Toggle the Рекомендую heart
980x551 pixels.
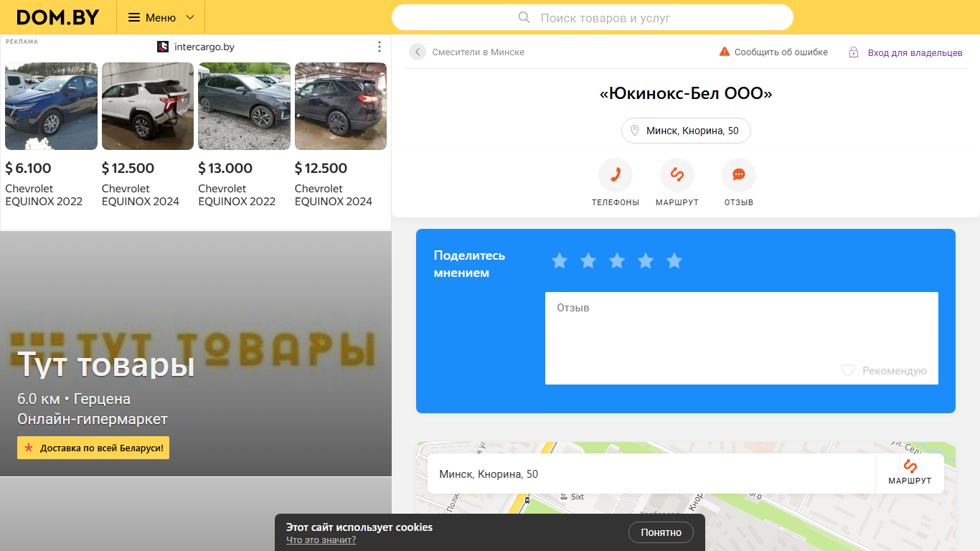coord(848,371)
